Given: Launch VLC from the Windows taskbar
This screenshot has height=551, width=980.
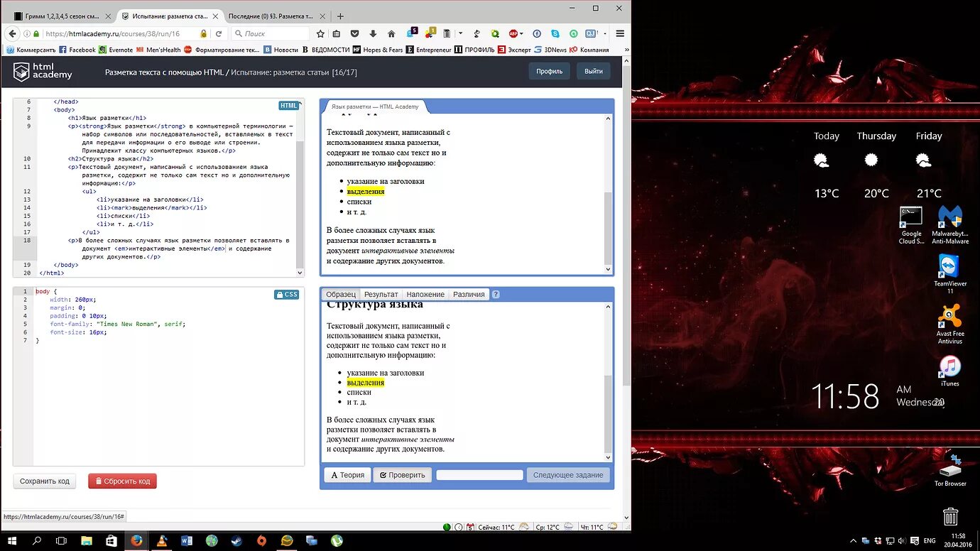Looking at the screenshot, I should coord(163,541).
